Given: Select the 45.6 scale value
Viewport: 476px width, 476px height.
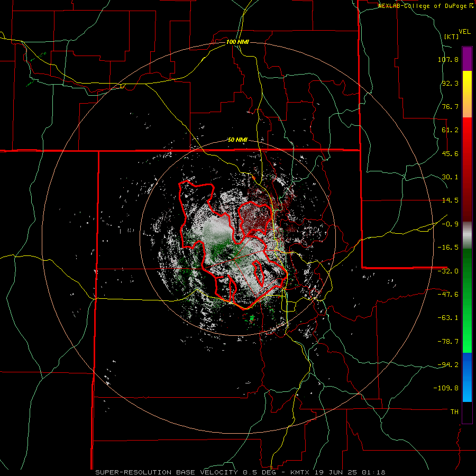Looking at the screenshot, I should pyautogui.click(x=450, y=153).
